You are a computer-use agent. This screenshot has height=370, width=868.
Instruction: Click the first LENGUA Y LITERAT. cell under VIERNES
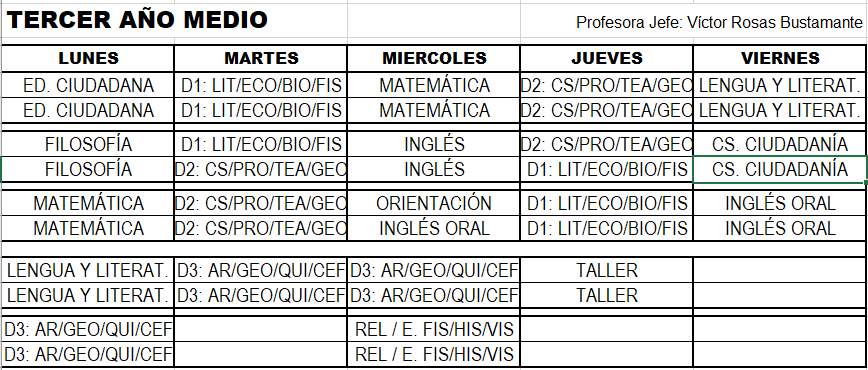[780, 85]
